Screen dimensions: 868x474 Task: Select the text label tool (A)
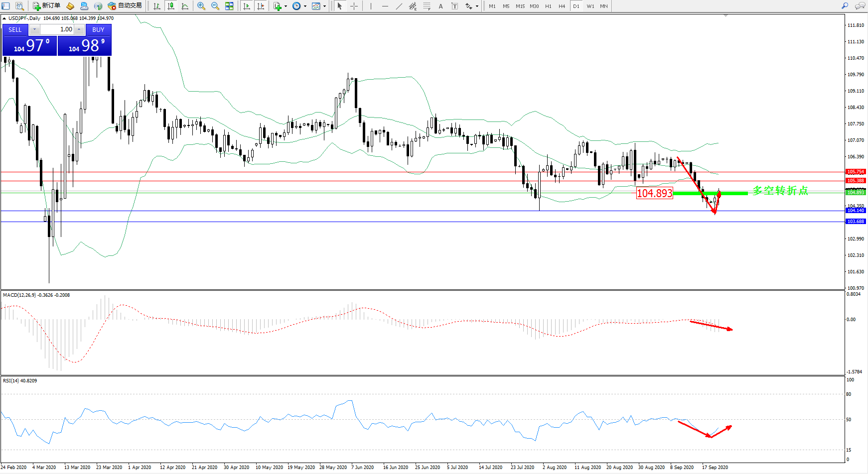tap(440, 6)
